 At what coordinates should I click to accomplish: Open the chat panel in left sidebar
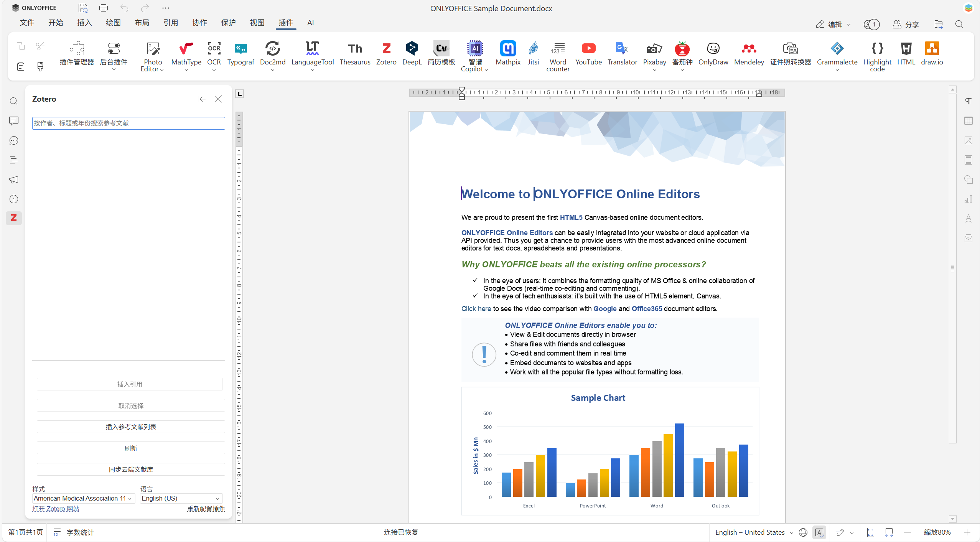click(14, 141)
